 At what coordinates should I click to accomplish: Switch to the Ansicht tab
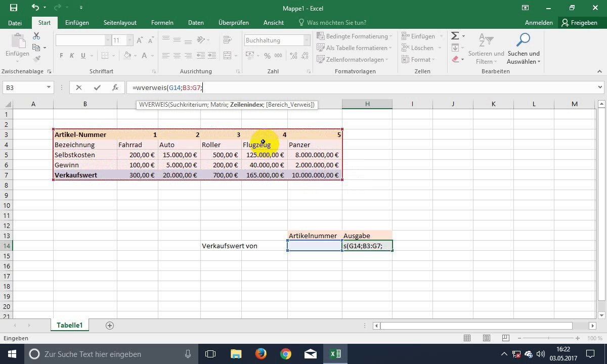point(273,23)
